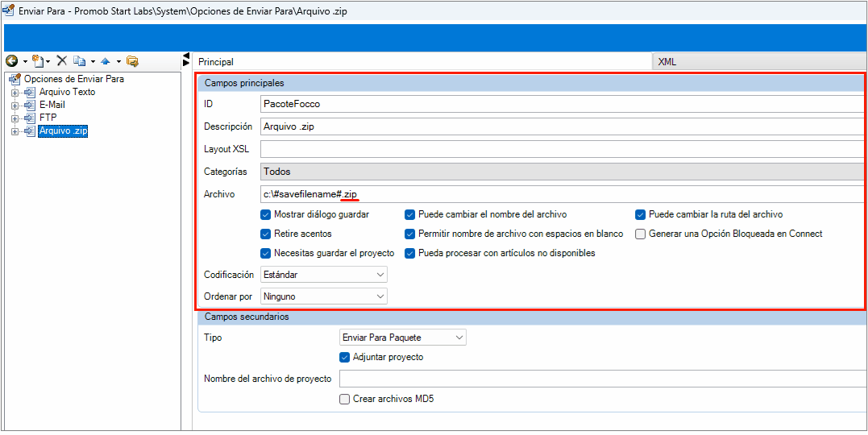Click the blue move up arrow

(106, 61)
